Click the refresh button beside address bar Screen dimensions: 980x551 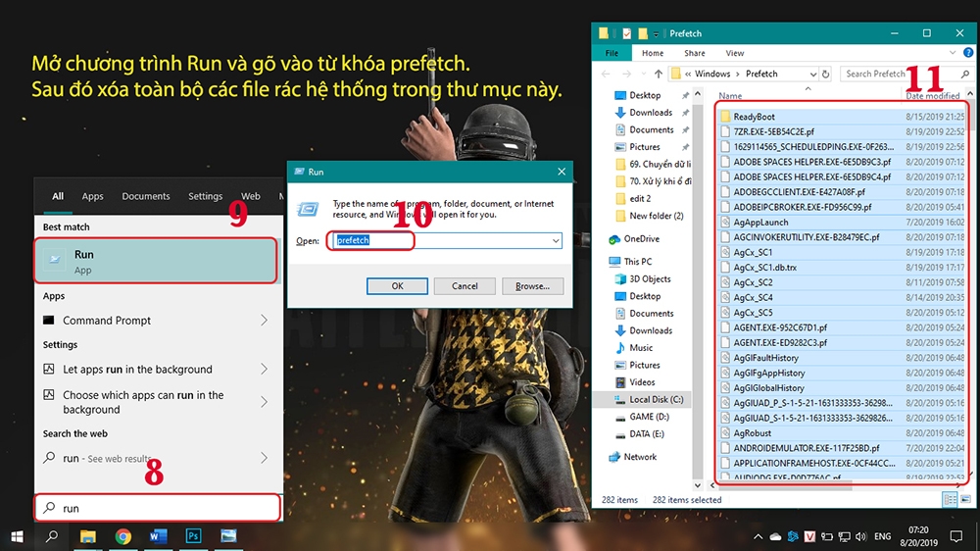pos(825,74)
